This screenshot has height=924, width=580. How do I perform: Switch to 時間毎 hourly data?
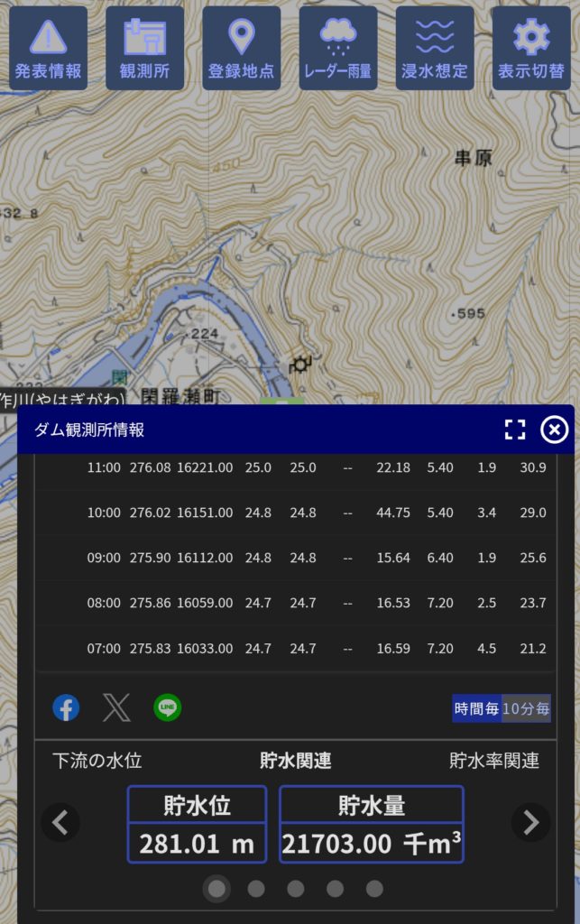(x=476, y=709)
